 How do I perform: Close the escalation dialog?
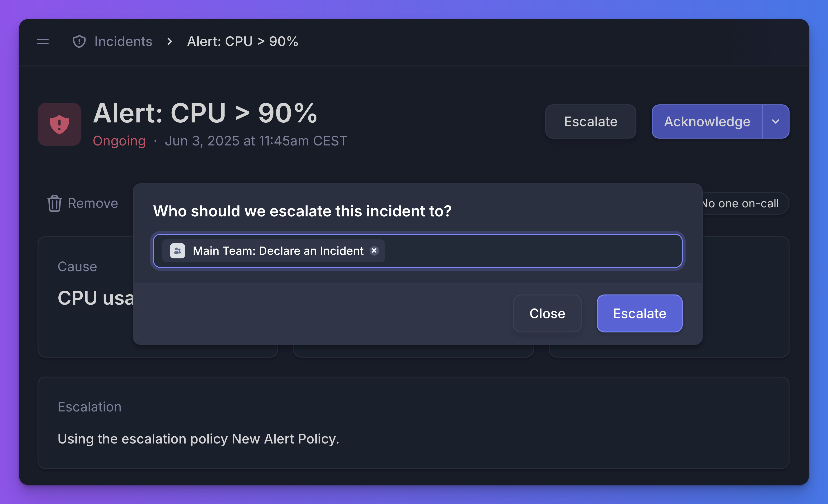(547, 313)
